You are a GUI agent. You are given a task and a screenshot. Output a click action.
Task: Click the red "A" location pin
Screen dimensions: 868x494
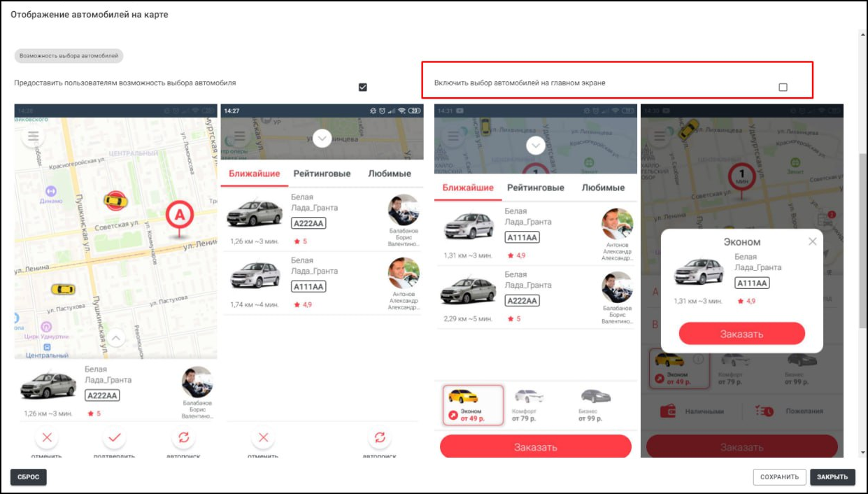(x=179, y=215)
